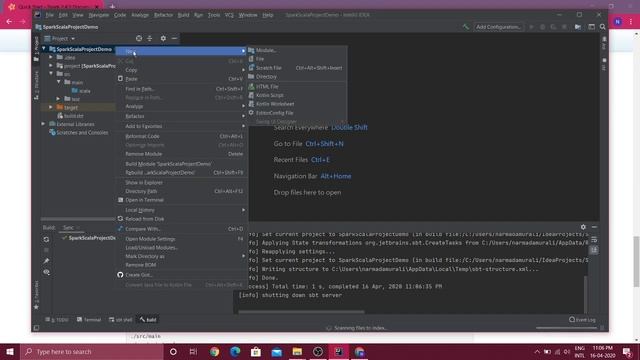640x360 pixels.
Task: Click the soft-wrap icon beside console output
Action: click(x=594, y=239)
